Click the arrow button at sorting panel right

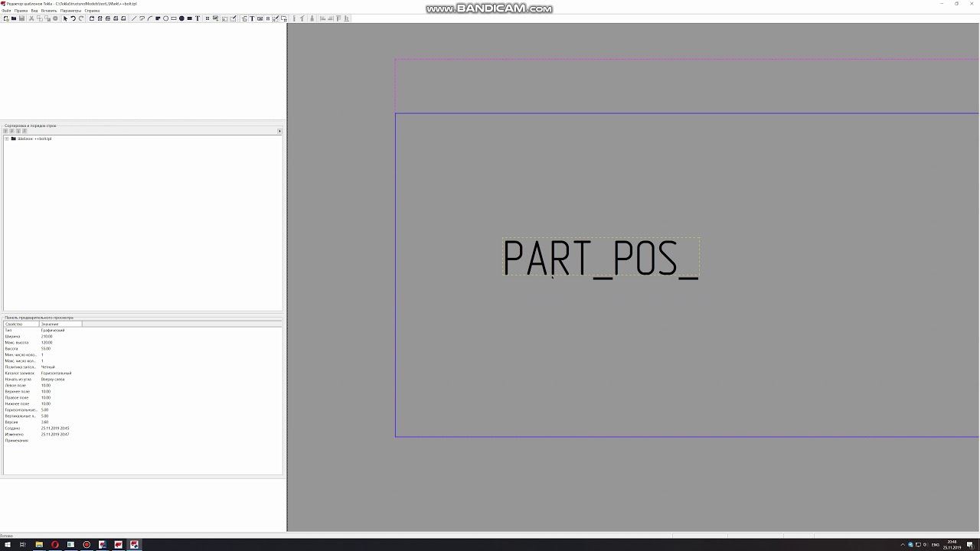pyautogui.click(x=279, y=131)
